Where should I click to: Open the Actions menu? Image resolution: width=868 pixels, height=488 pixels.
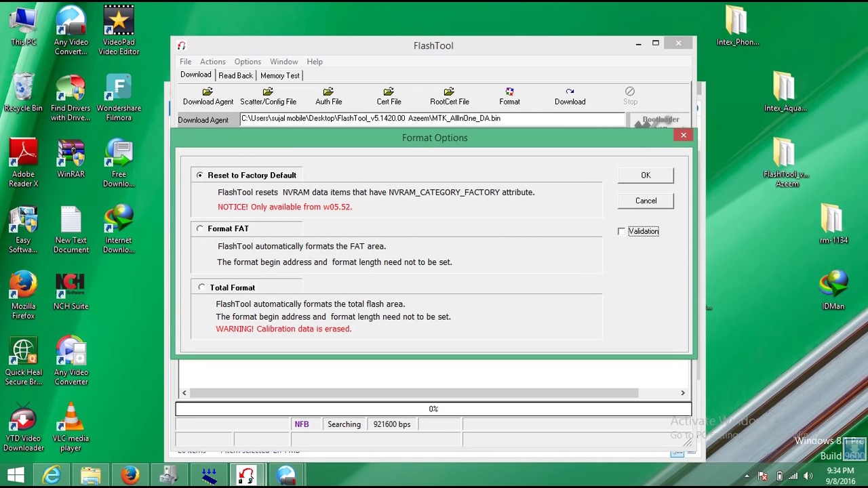coord(212,62)
